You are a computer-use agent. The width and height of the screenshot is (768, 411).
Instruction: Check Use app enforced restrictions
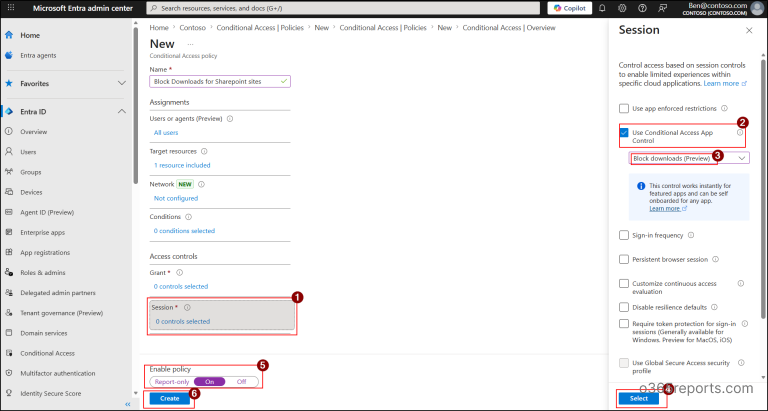pos(624,108)
